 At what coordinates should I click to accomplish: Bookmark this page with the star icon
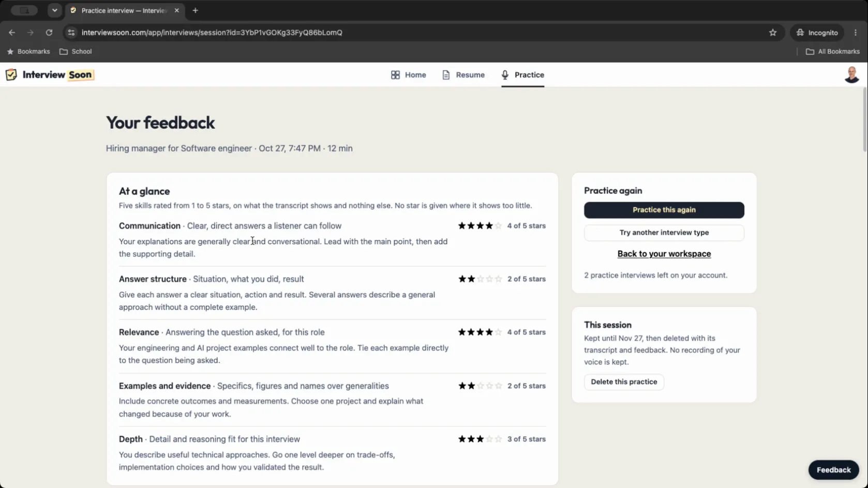773,33
